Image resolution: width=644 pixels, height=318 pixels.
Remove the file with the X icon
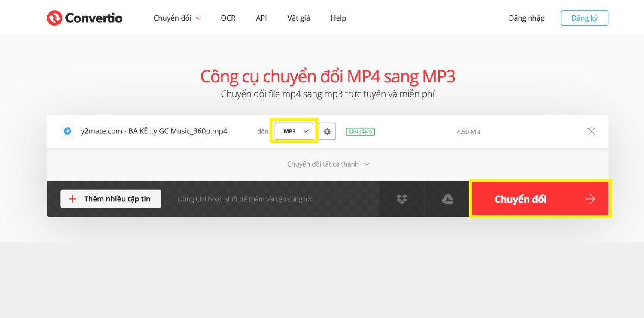click(591, 131)
